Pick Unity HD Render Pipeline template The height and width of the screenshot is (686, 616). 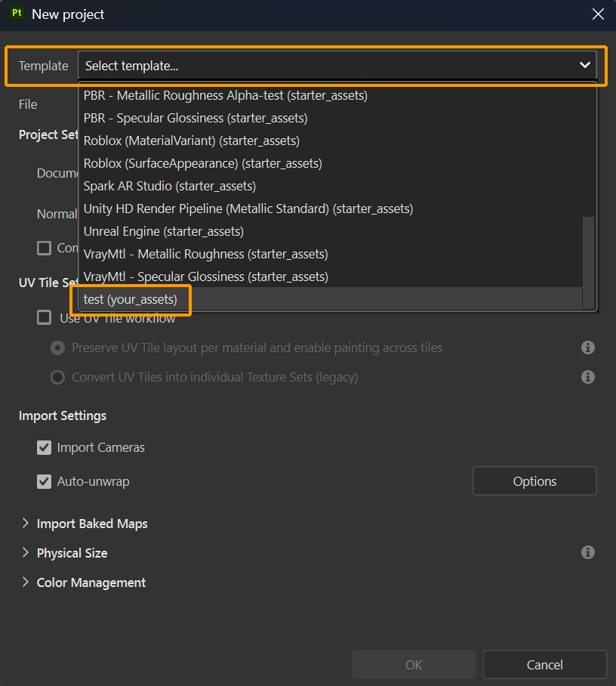(x=330, y=209)
